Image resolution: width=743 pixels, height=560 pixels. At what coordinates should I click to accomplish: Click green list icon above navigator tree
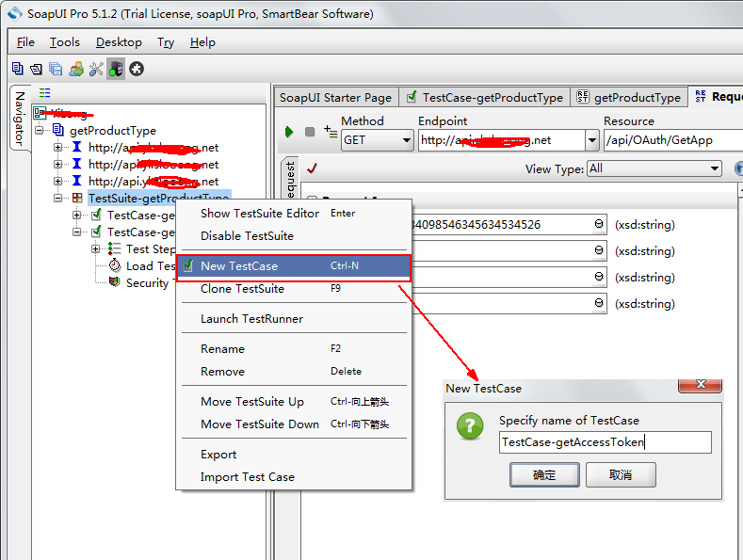45,92
